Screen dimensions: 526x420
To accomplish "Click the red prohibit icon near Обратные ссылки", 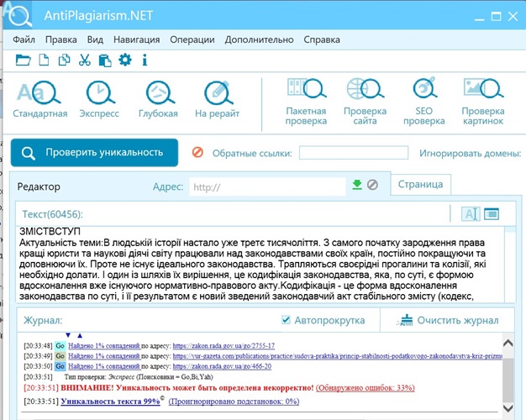I will 197,153.
